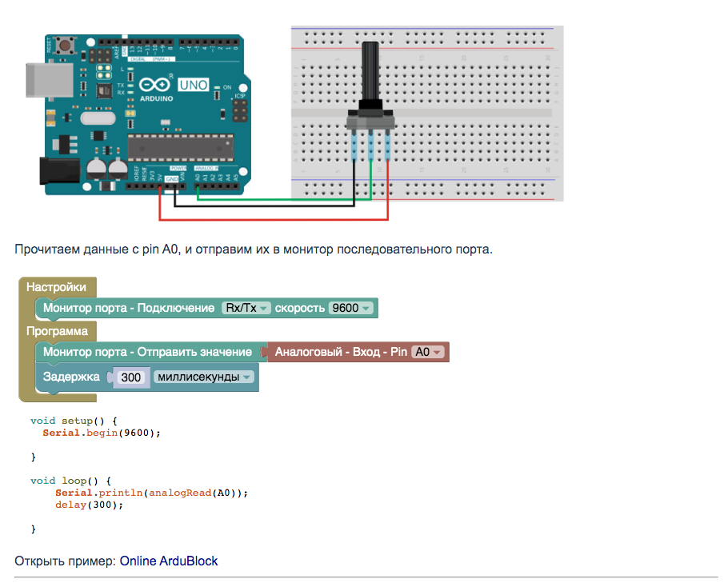Open the Rx/Tx dropdown in the Монитор порта block
Image resolution: width=728 pixels, height=587 pixels.
tap(245, 307)
